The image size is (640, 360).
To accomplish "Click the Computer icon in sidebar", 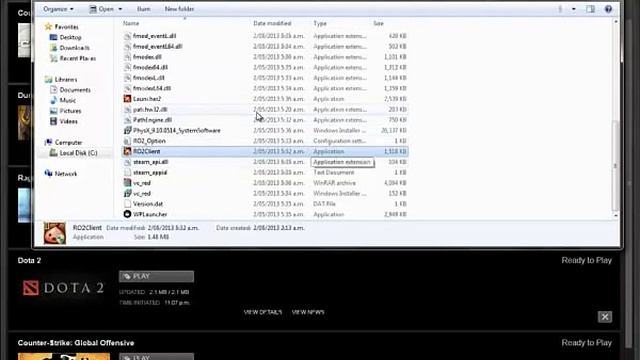I will pos(48,142).
